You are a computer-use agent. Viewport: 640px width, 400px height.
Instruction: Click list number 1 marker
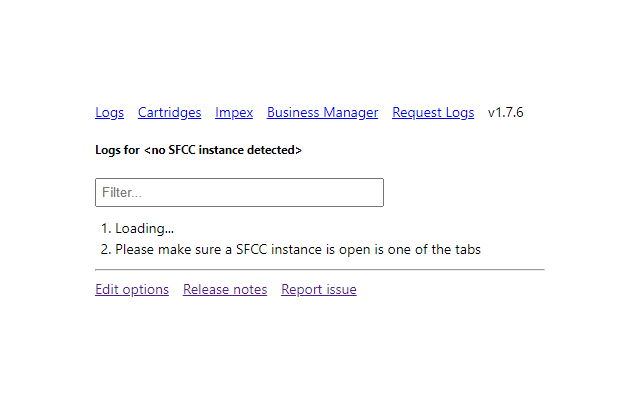105,229
